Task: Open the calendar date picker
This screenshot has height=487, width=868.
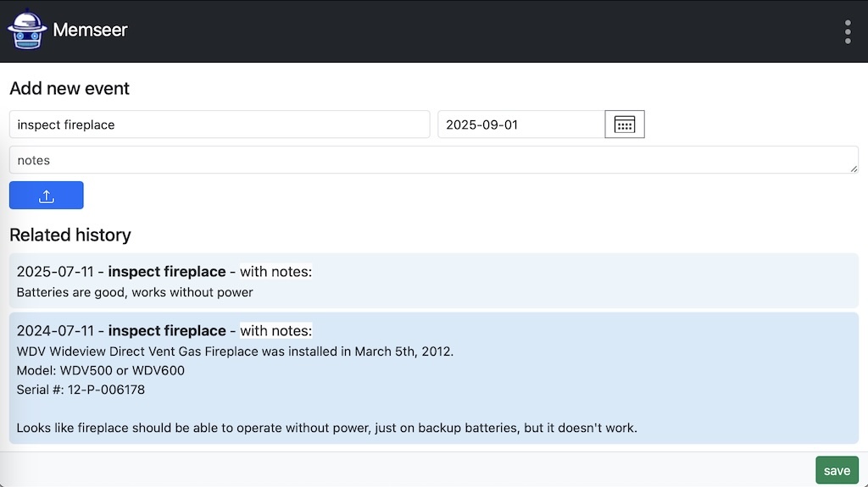Action: (x=625, y=125)
